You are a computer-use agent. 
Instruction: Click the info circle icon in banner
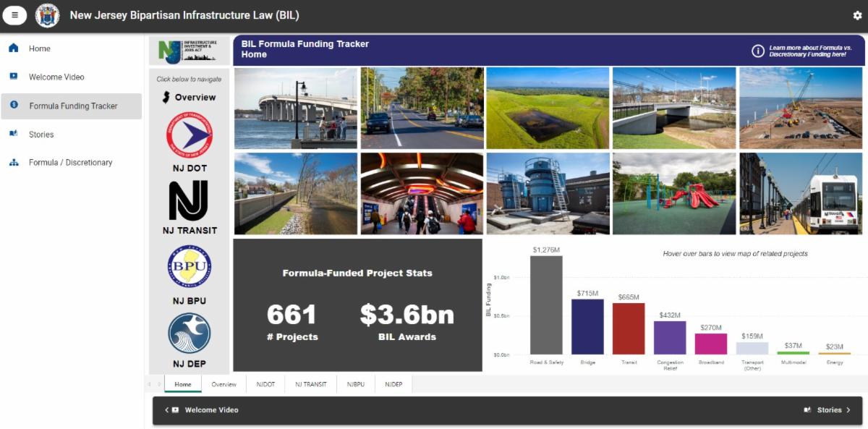point(758,51)
